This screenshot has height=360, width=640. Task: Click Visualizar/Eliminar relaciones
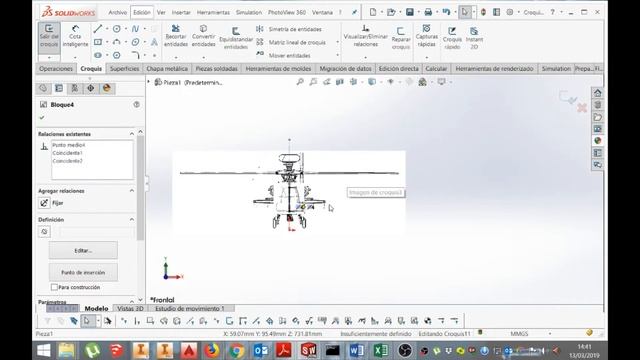[x=365, y=36]
